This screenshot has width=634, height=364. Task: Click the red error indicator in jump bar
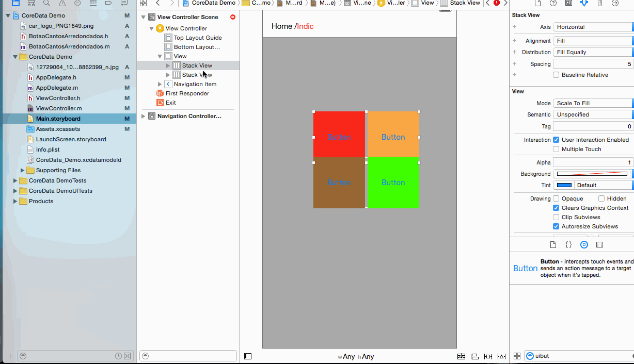pos(497,3)
